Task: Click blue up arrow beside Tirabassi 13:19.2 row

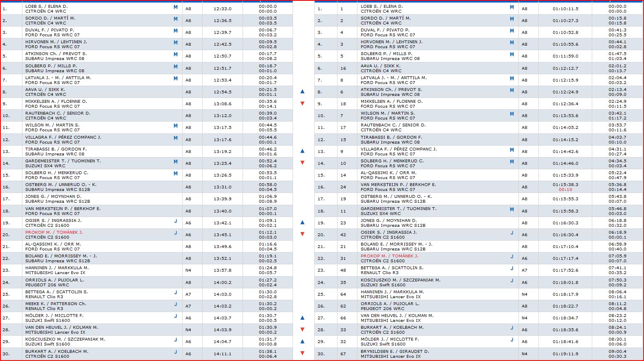Action: tap(302, 151)
